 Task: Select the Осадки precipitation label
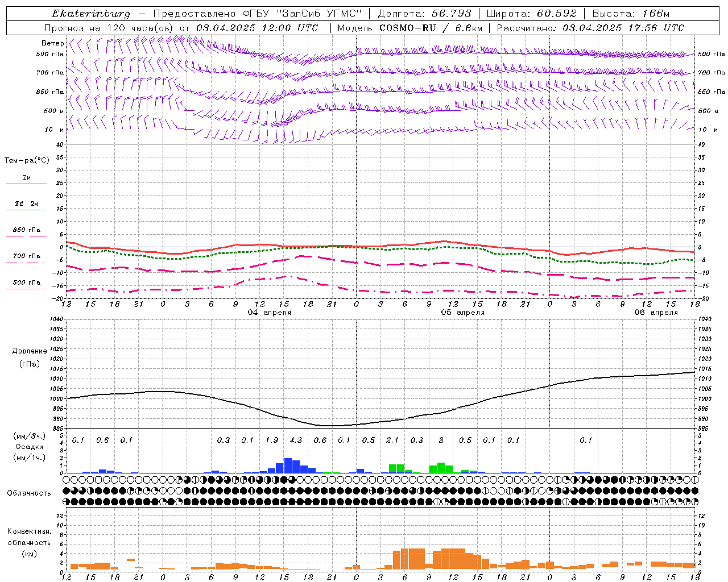tap(30, 447)
